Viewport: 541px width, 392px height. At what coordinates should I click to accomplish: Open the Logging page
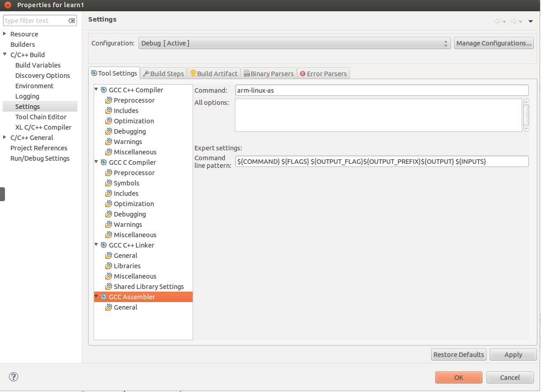(27, 96)
